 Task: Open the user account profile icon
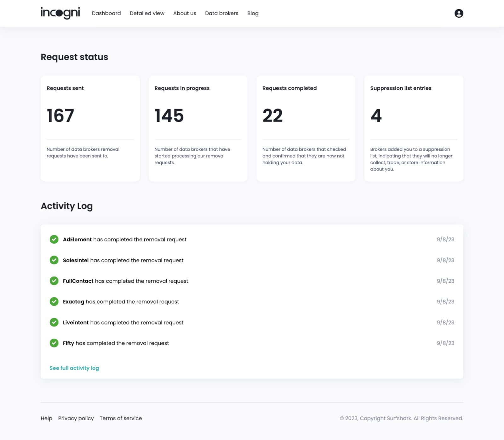[x=459, y=13]
